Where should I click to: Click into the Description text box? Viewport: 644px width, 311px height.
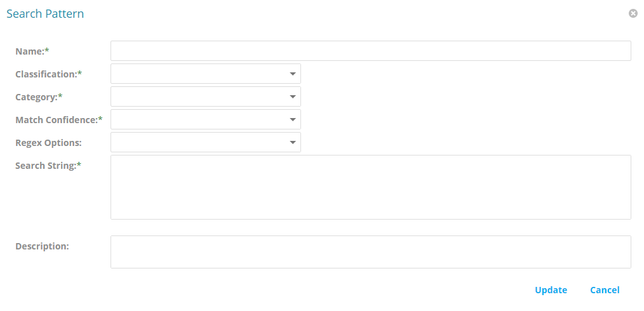(x=370, y=252)
